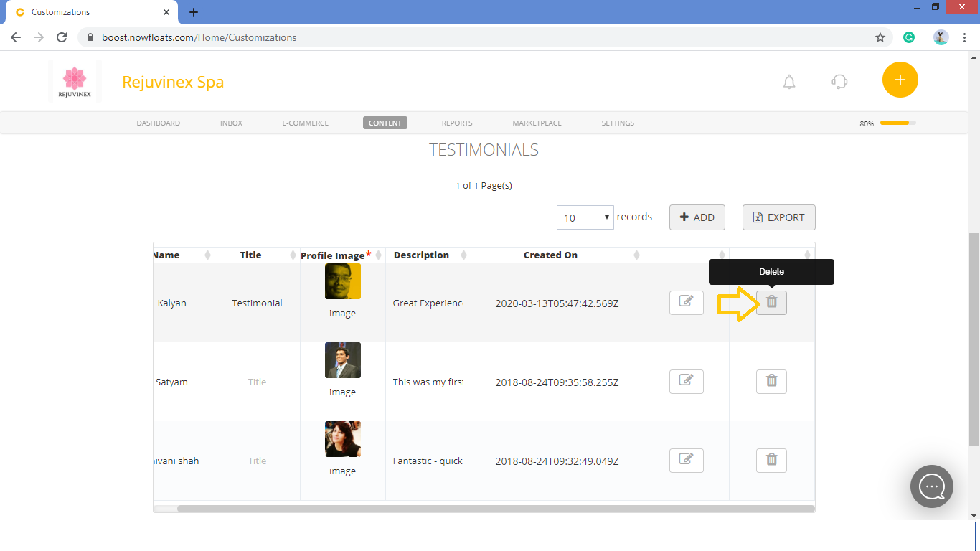Click the name cell 'Kalyan'

(x=172, y=303)
